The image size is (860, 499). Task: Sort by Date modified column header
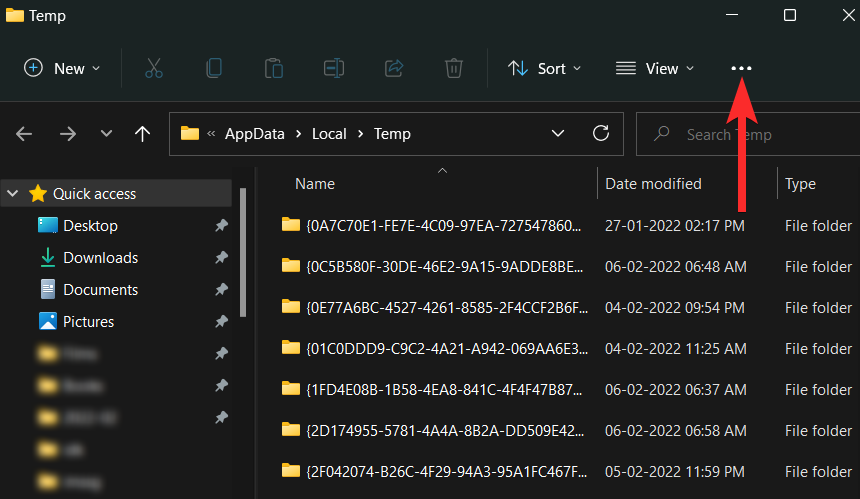[x=653, y=184]
